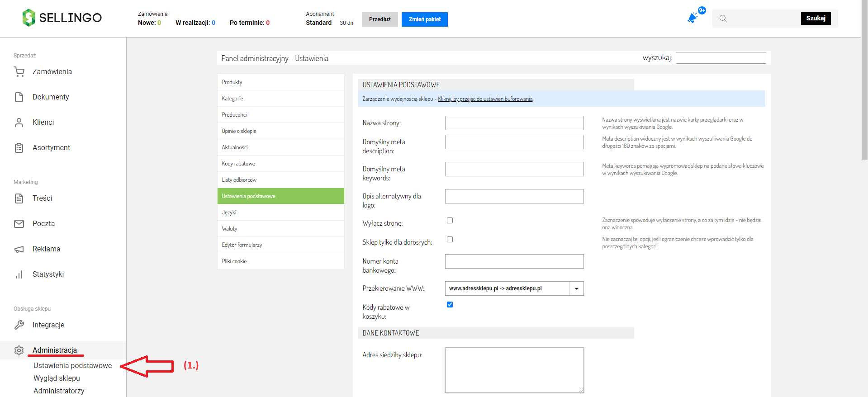Follow the buffering settings link
868x397 pixels.
485,99
